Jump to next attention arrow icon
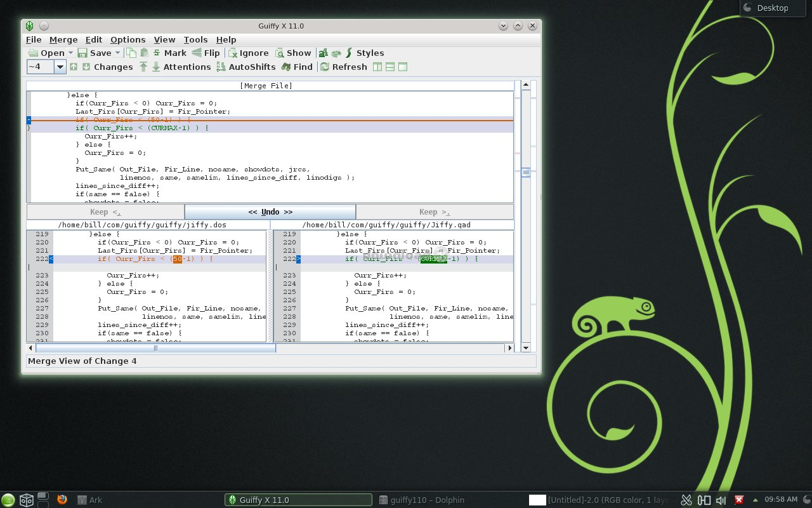Image resolution: width=812 pixels, height=508 pixels. point(156,67)
